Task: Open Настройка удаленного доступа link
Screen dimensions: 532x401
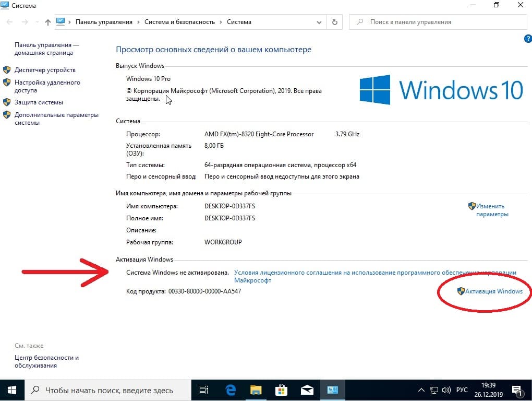Action: tap(47, 86)
